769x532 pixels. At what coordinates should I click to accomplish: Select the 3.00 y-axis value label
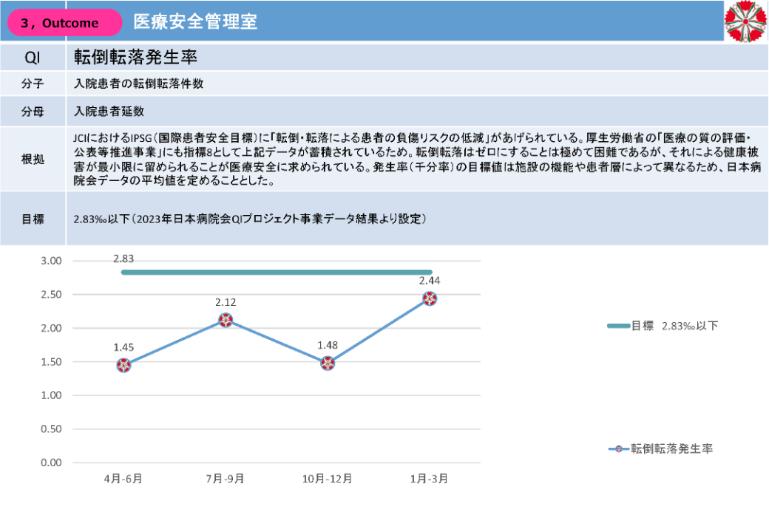coord(51,261)
